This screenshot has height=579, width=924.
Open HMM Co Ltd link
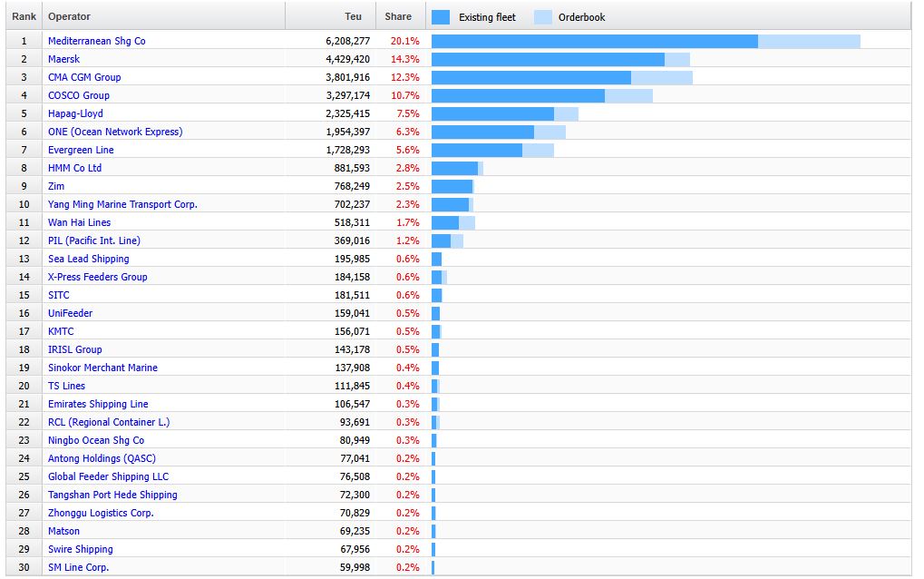(75, 168)
